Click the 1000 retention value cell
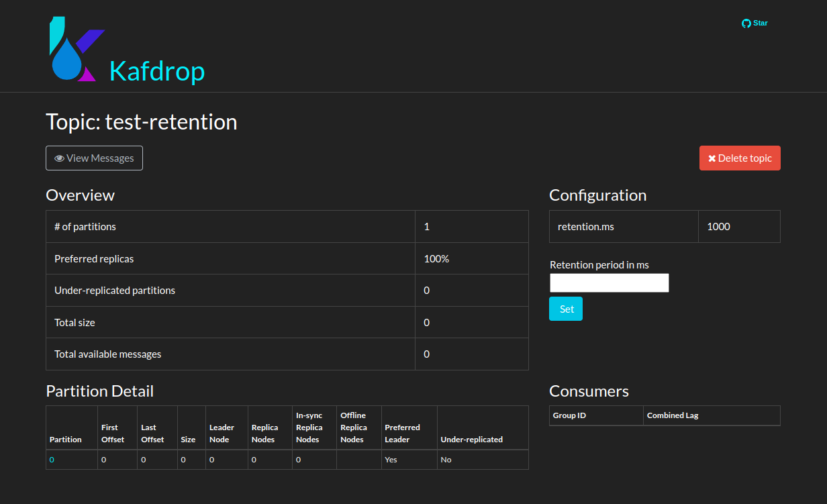This screenshot has width=827, height=504. point(718,226)
